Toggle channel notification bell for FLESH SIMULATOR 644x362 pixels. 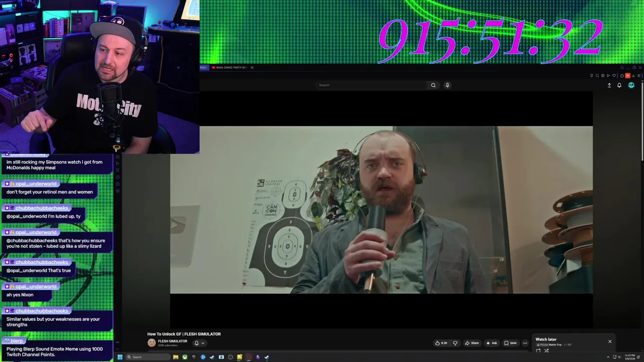(196, 343)
